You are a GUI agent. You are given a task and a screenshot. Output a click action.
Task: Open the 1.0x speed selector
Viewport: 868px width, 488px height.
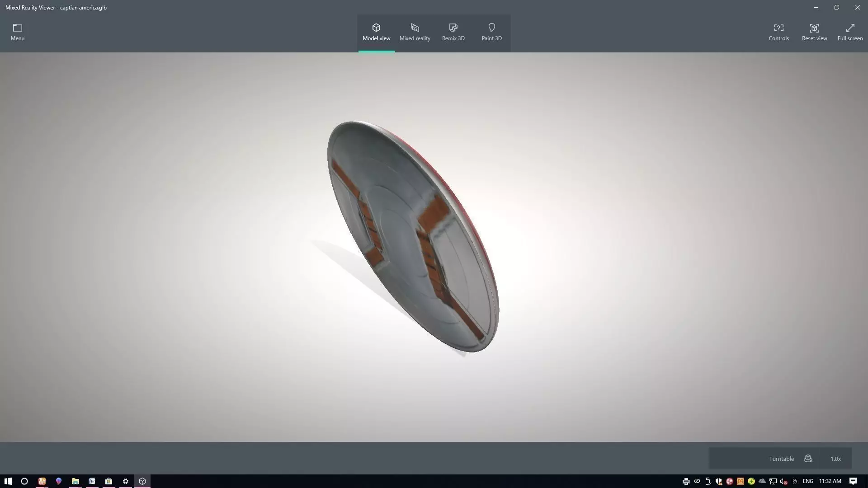(835, 459)
